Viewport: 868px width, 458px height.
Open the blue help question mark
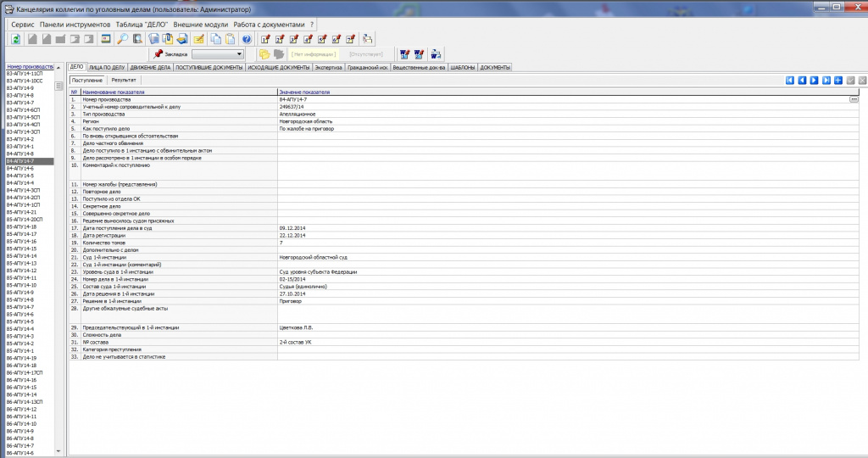(247, 39)
